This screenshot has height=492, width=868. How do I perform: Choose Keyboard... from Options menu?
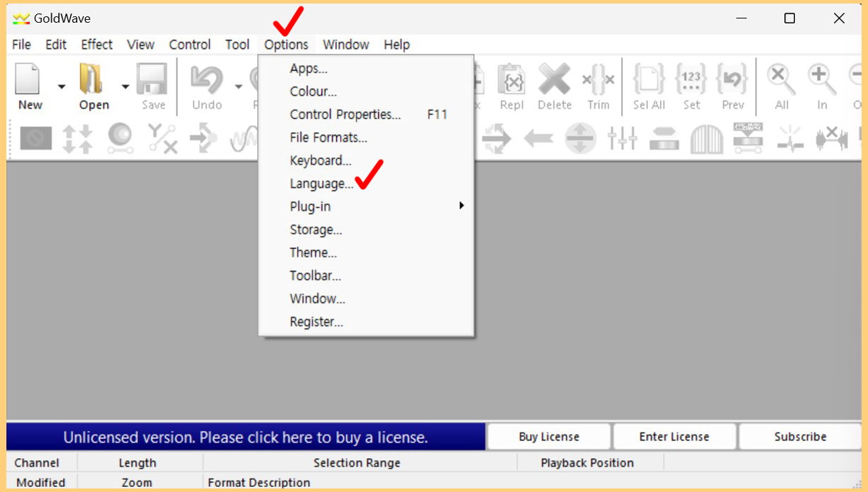(x=367, y=160)
